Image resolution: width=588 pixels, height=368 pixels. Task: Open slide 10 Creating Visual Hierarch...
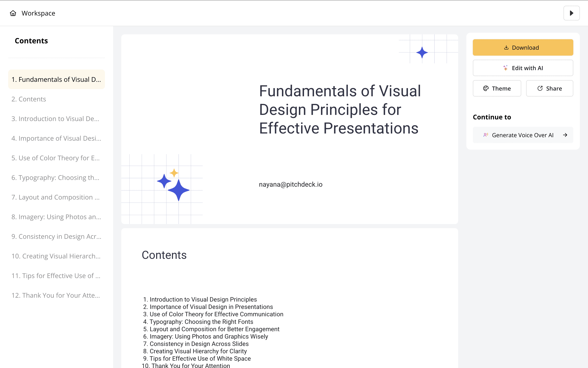pyautogui.click(x=57, y=256)
